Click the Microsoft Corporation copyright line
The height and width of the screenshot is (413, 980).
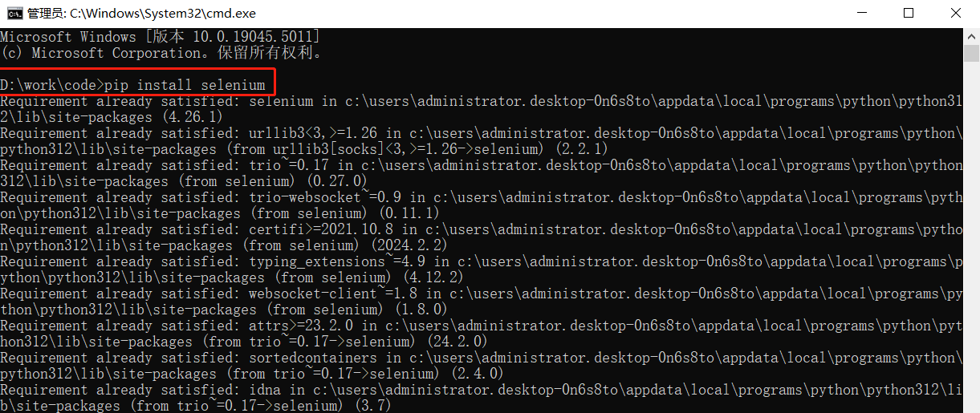tap(161, 53)
